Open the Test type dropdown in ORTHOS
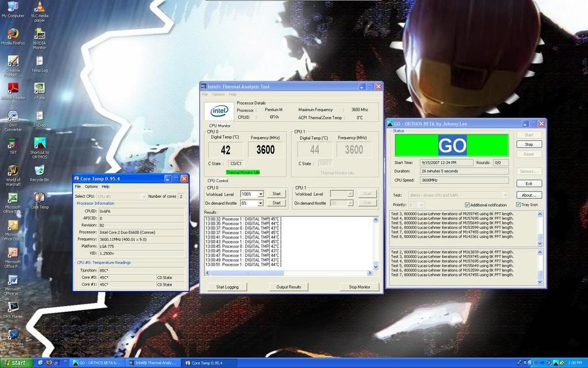 point(505,195)
